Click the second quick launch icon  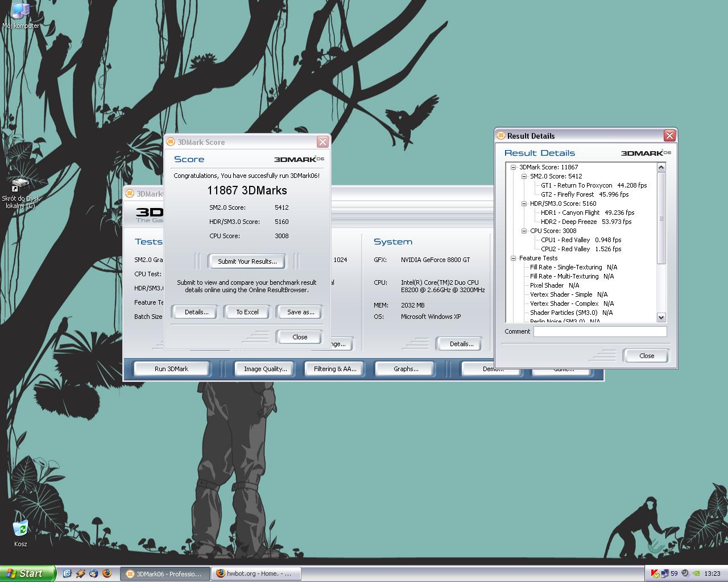(x=80, y=573)
